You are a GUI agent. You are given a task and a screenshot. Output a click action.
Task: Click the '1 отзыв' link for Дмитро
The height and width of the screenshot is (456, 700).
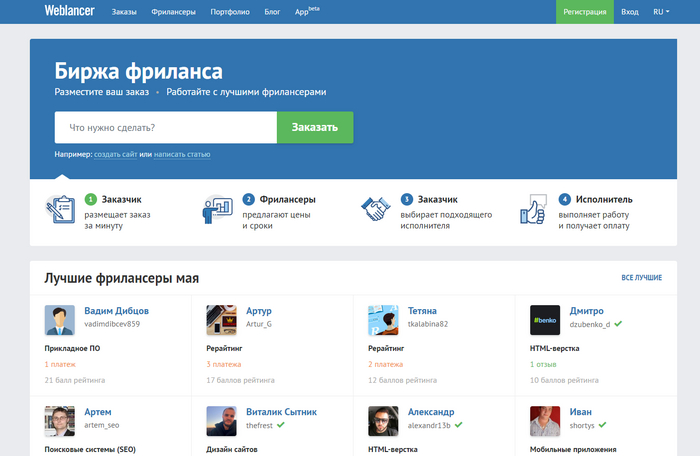(543, 364)
